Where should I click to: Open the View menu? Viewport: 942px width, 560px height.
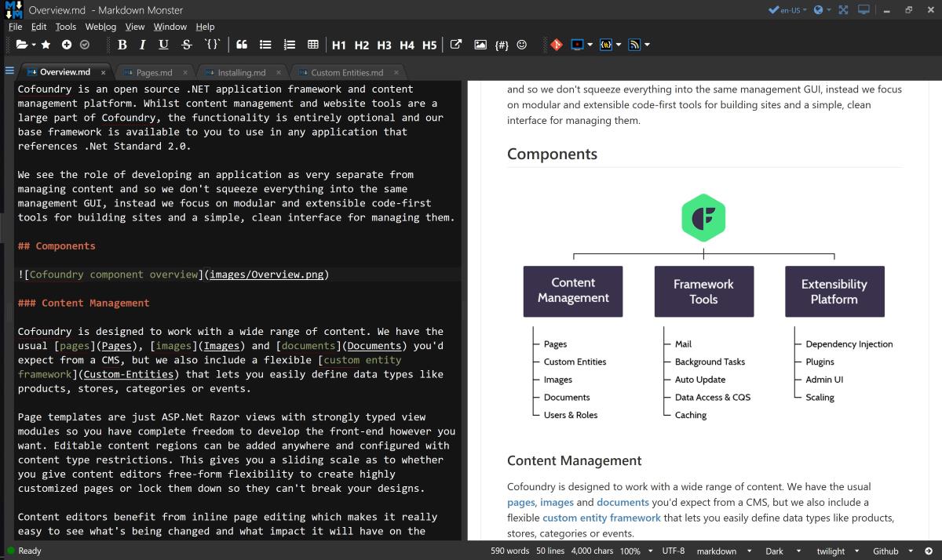135,27
